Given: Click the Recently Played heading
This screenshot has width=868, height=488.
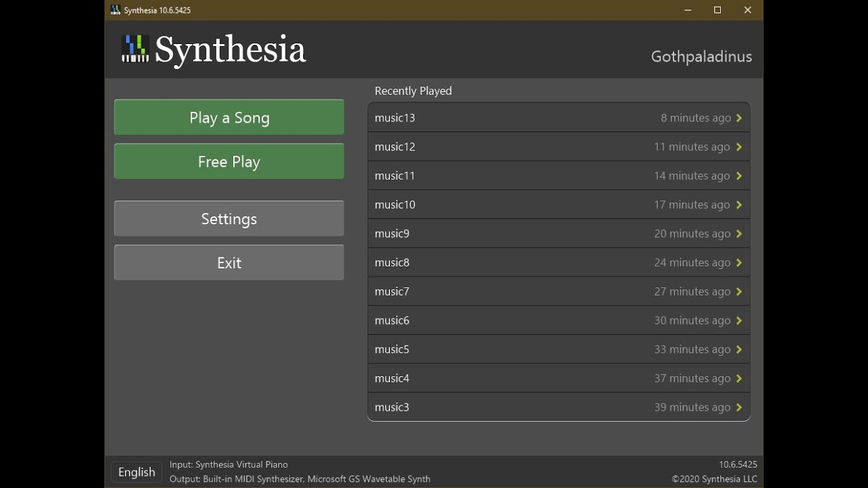Looking at the screenshot, I should [x=413, y=91].
